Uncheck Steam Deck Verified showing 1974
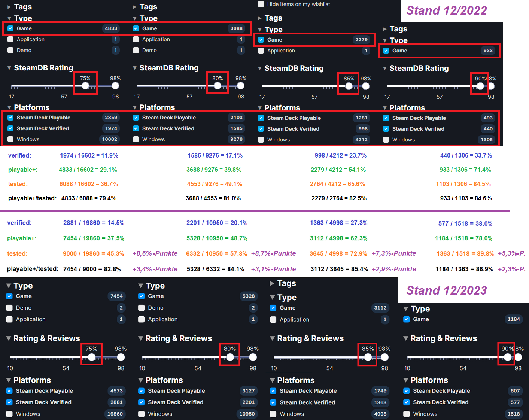The width and height of the screenshot is (529, 420). (x=10, y=128)
